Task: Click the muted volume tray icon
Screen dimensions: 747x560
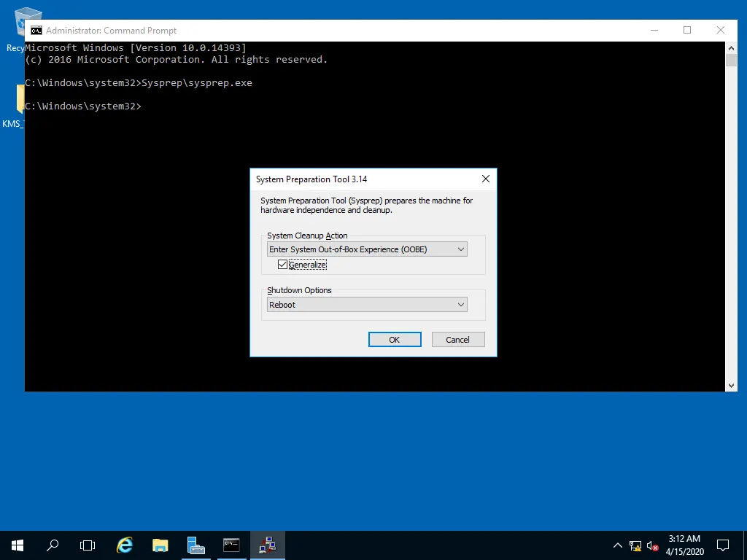Action: click(x=652, y=545)
